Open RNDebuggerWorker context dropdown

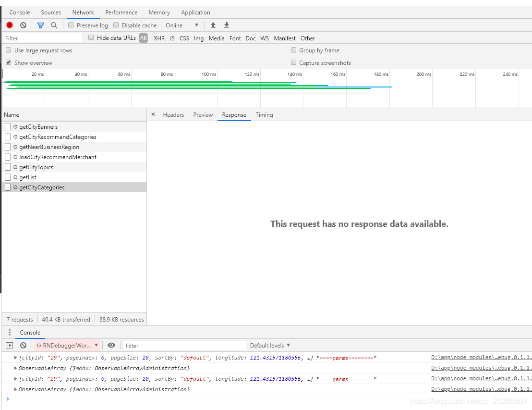pyautogui.click(x=67, y=346)
